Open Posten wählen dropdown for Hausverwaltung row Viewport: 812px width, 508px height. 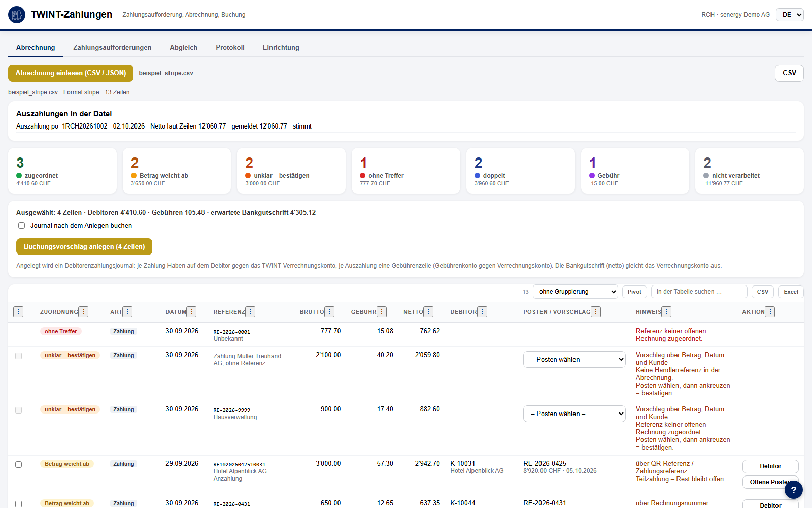click(x=574, y=414)
